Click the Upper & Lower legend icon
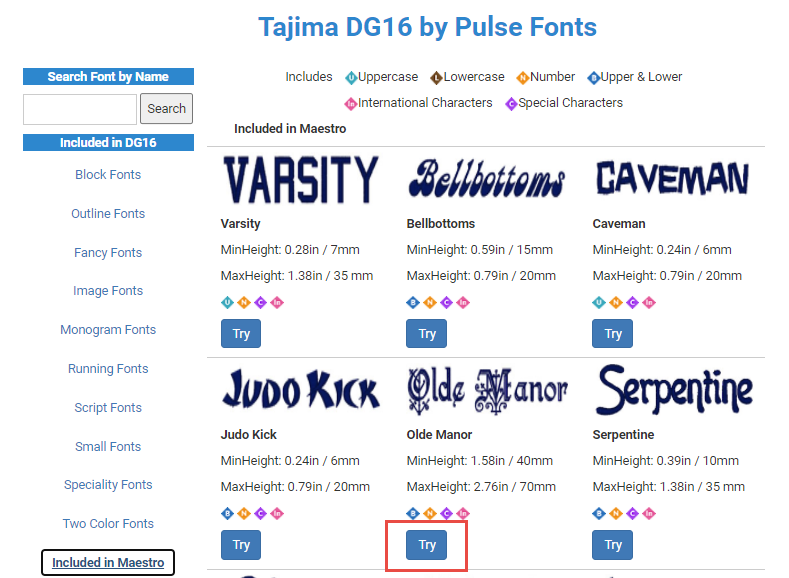The width and height of the screenshot is (789, 578). (x=594, y=78)
